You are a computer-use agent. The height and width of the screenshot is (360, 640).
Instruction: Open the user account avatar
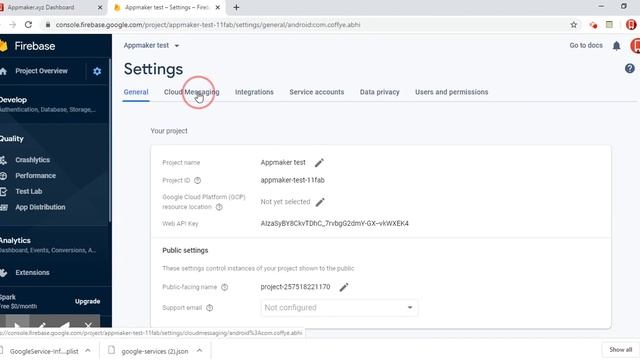pyautogui.click(x=636, y=46)
